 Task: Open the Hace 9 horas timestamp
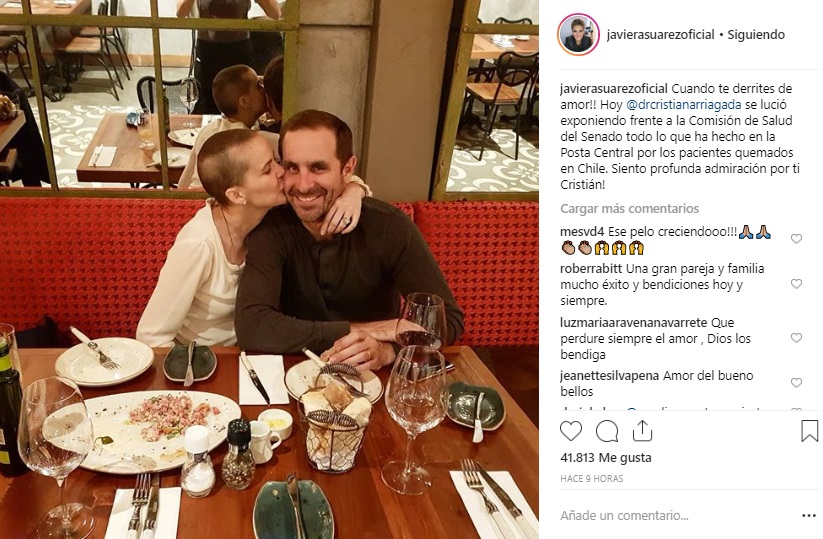592,479
